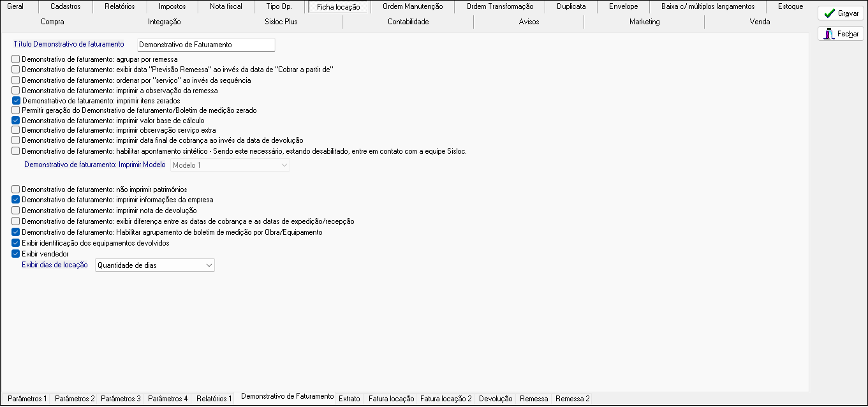
Task: Check 'imprimir nota de devolução'
Action: click(x=16, y=211)
